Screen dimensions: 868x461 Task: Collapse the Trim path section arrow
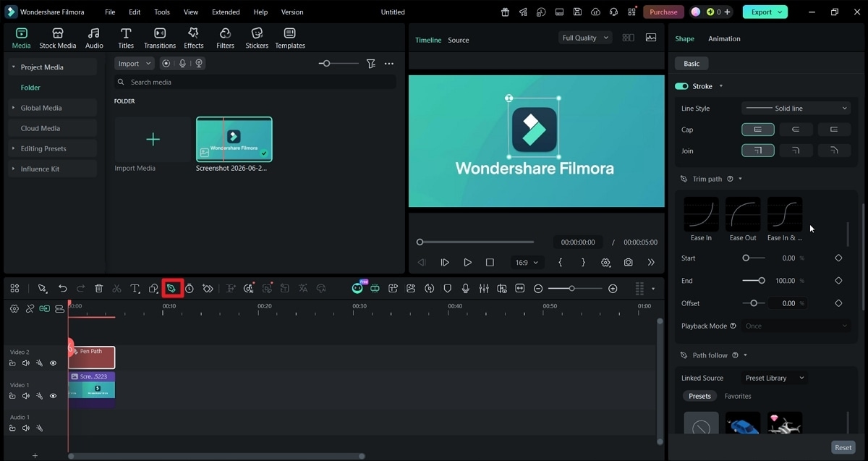pyautogui.click(x=740, y=179)
